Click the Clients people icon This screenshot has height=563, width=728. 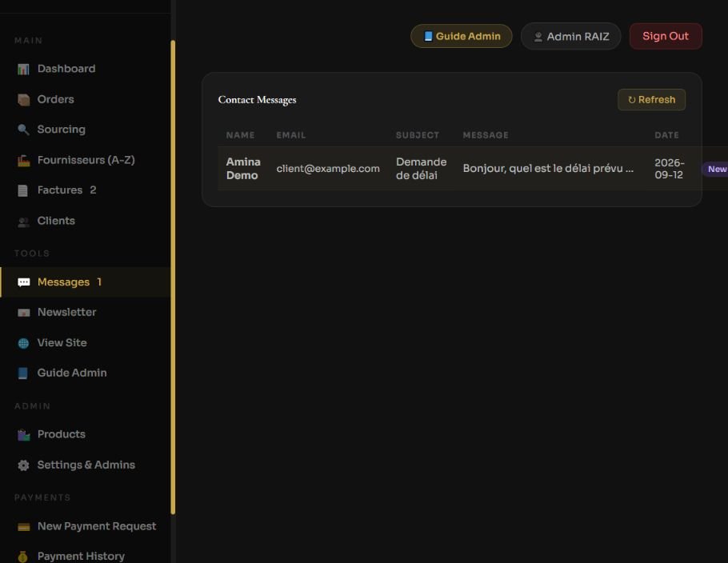[x=23, y=222]
